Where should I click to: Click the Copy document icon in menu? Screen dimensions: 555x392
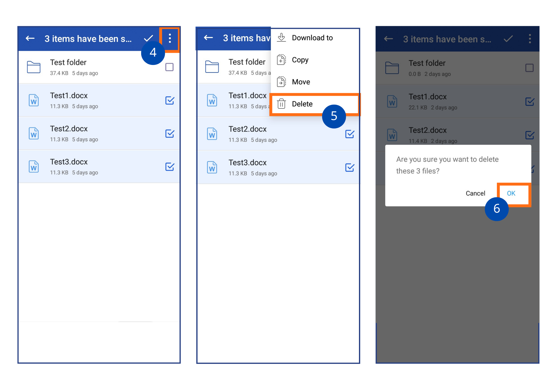tap(281, 60)
